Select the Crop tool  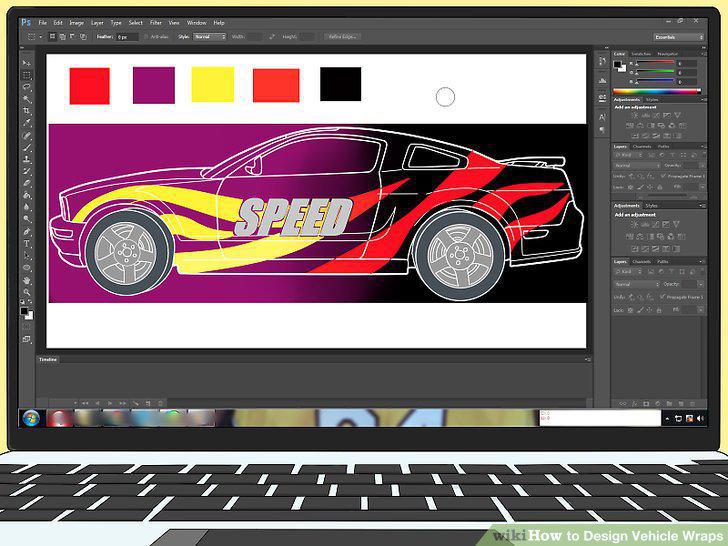tap(27, 111)
